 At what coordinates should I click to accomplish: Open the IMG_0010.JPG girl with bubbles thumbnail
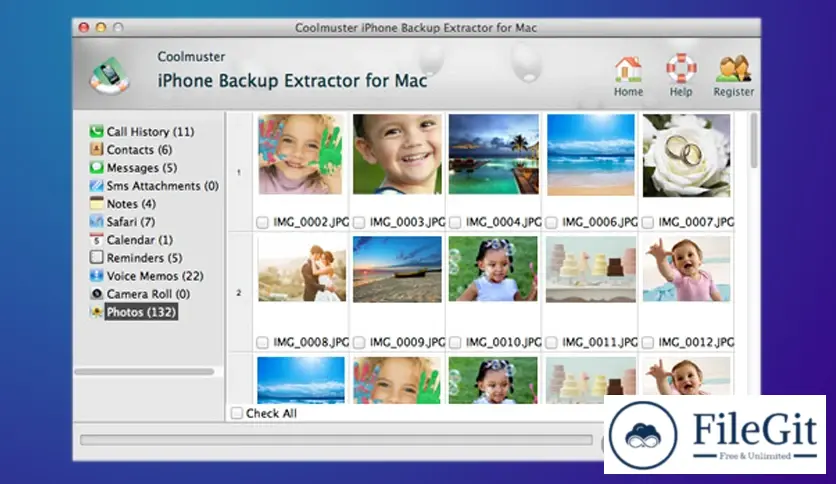pyautogui.click(x=494, y=269)
